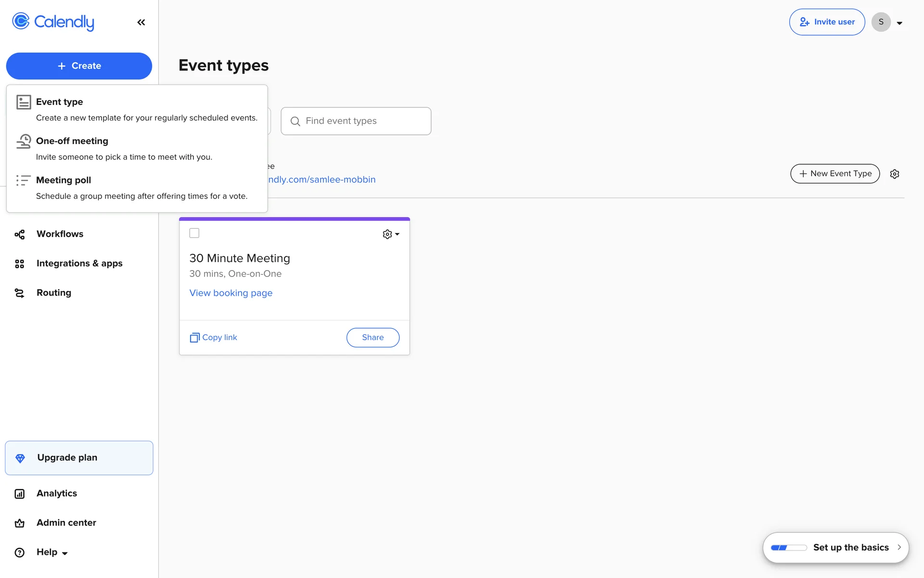Viewport: 924px width, 578px height.
Task: Open Workflows from the sidebar
Action: pyautogui.click(x=60, y=234)
